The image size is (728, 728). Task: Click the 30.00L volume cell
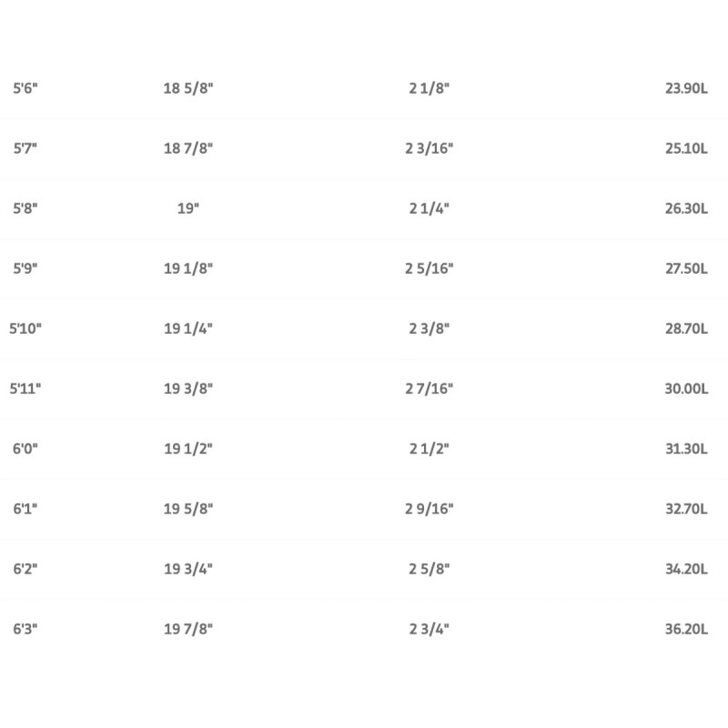tap(686, 389)
